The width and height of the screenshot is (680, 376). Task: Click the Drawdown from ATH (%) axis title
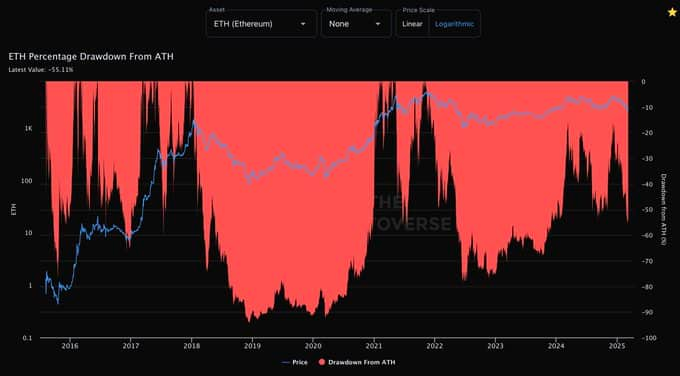click(x=663, y=209)
